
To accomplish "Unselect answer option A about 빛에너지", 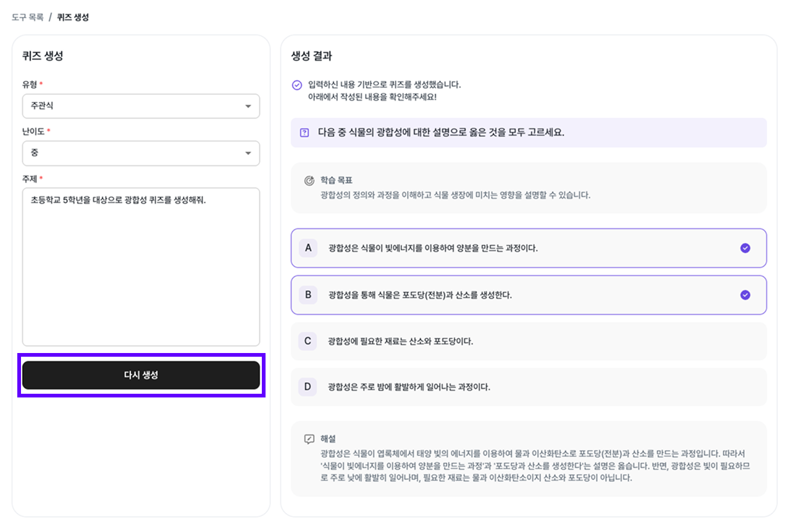I will (x=529, y=248).
